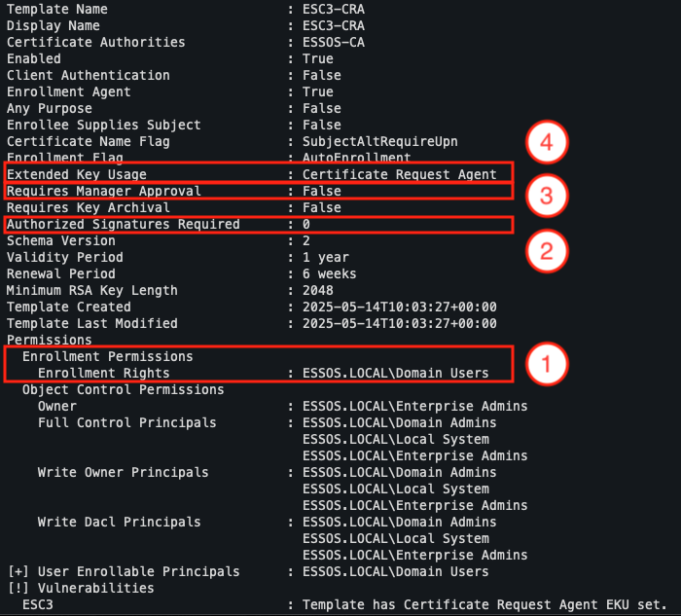
Task: Click the red circle numbered 4
Action: pos(546,143)
